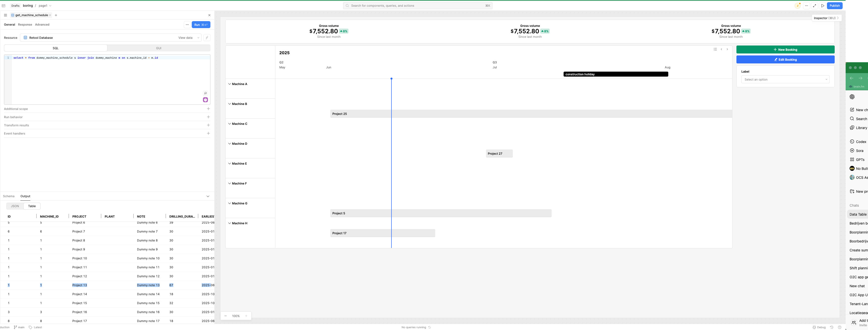Go to next timeline period
This screenshot has height=330, width=868.
727,49
